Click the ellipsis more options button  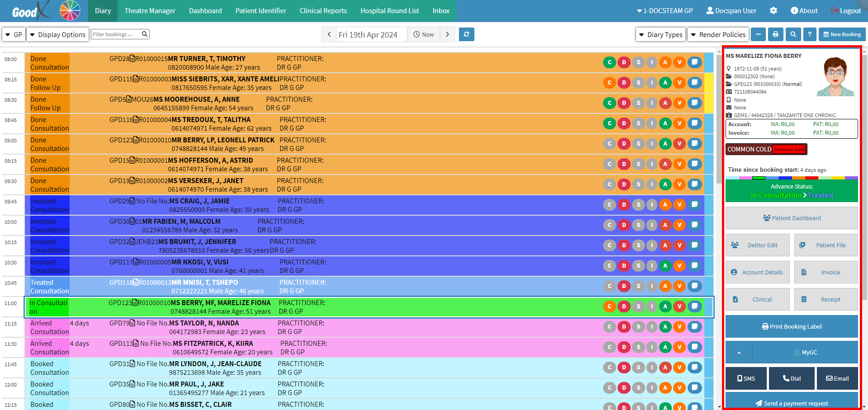pyautogui.click(x=758, y=34)
